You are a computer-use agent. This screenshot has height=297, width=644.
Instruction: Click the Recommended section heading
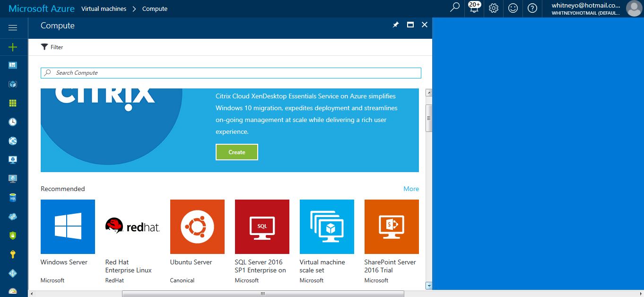point(63,189)
